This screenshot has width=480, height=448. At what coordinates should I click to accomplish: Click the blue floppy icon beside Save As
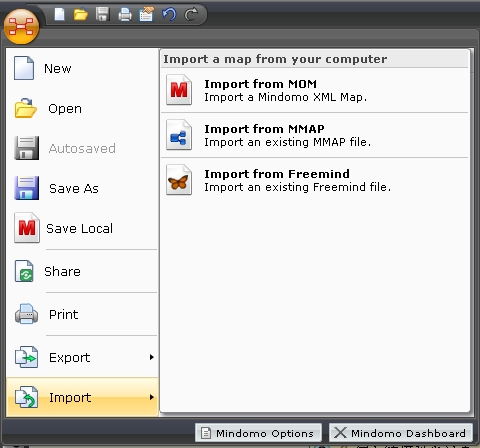(x=26, y=188)
